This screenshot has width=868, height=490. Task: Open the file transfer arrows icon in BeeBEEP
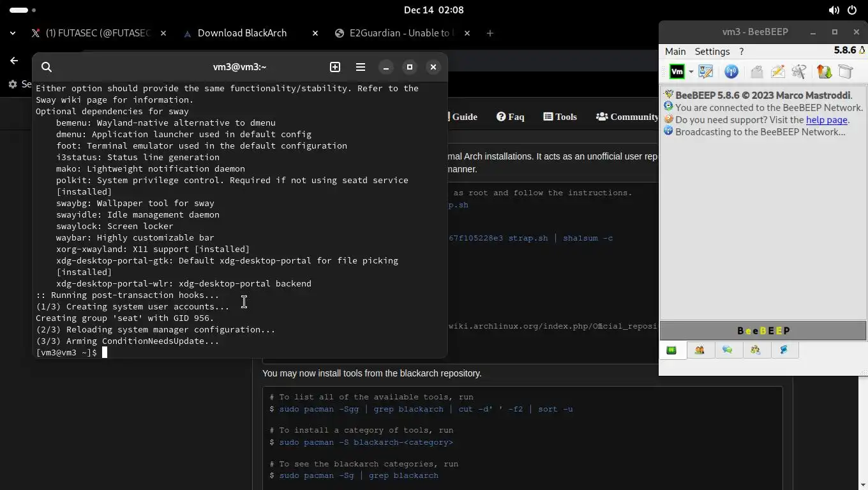(824, 72)
